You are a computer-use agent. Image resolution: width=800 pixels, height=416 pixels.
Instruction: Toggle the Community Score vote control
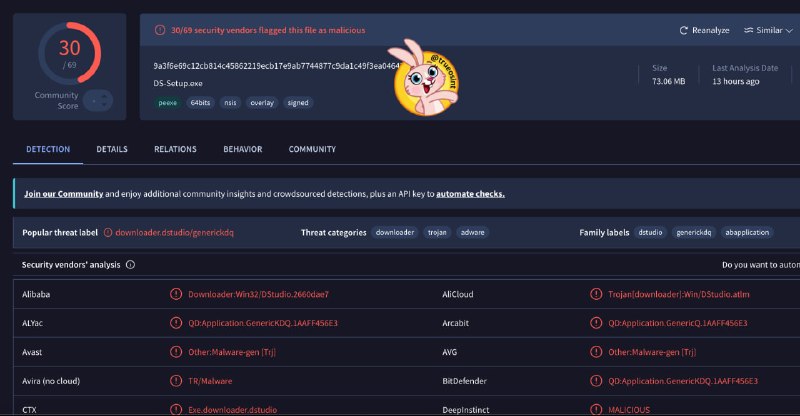(x=98, y=101)
